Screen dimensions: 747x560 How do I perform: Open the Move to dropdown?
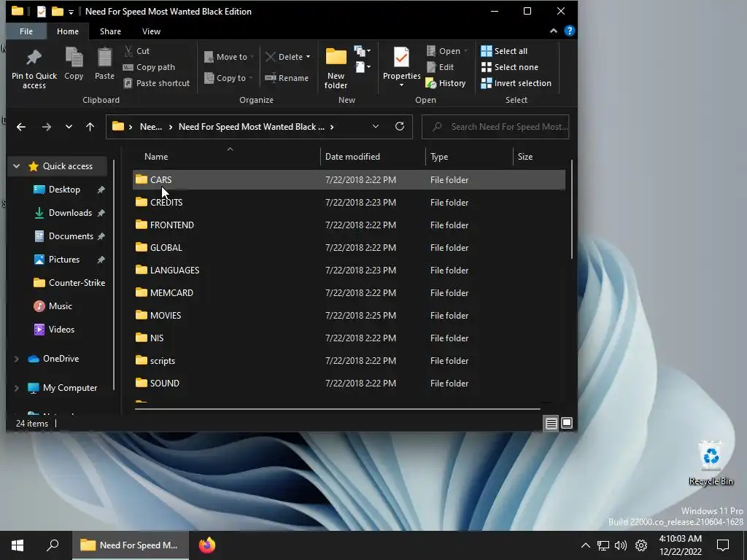[x=228, y=57]
